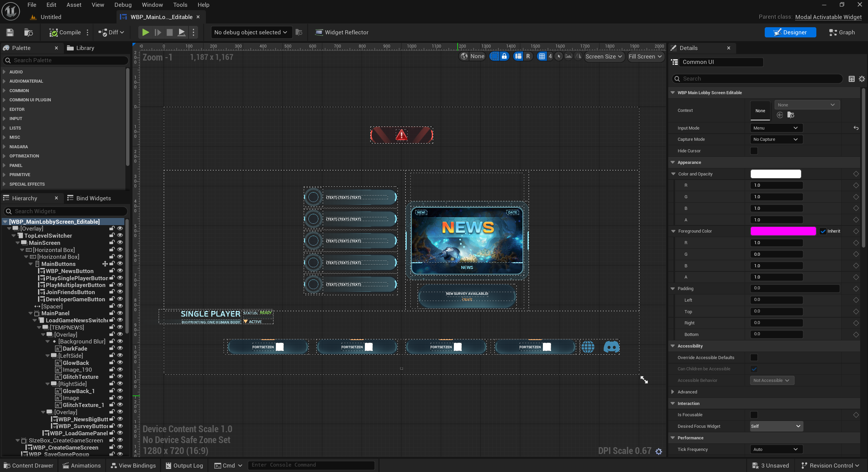Click the Color and Opacity white swatch
The width and height of the screenshot is (868, 472).
(x=776, y=174)
